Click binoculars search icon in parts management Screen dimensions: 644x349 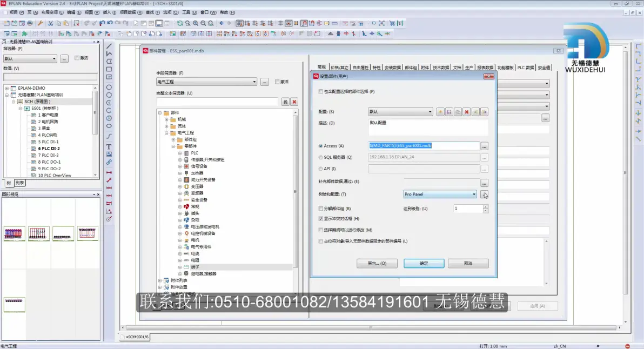pos(285,102)
